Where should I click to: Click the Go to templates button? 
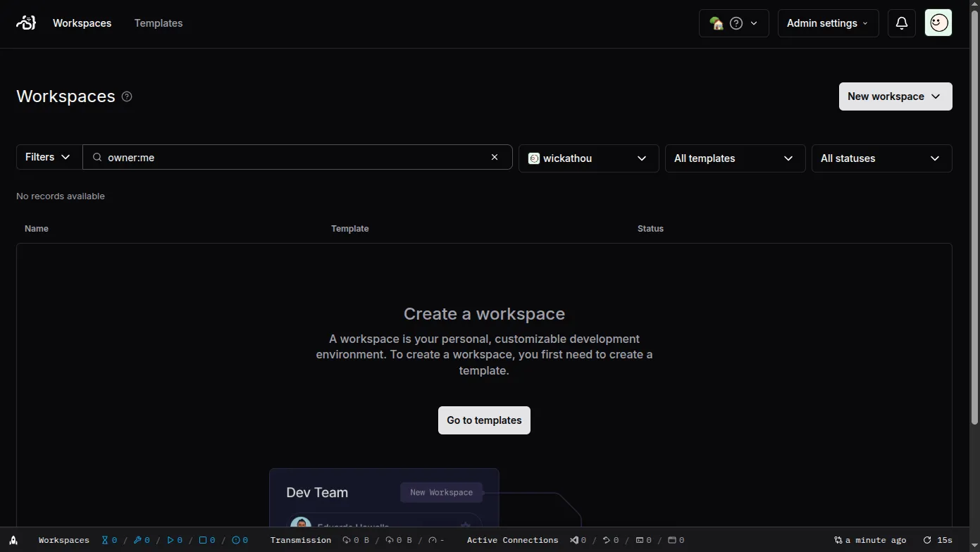pos(484,420)
